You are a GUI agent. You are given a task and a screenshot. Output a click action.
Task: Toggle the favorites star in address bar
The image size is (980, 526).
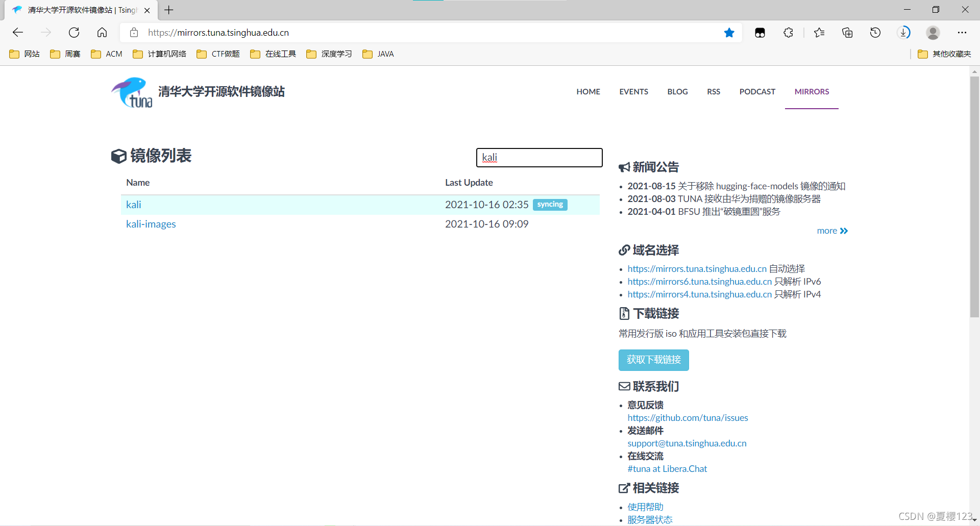click(x=729, y=33)
